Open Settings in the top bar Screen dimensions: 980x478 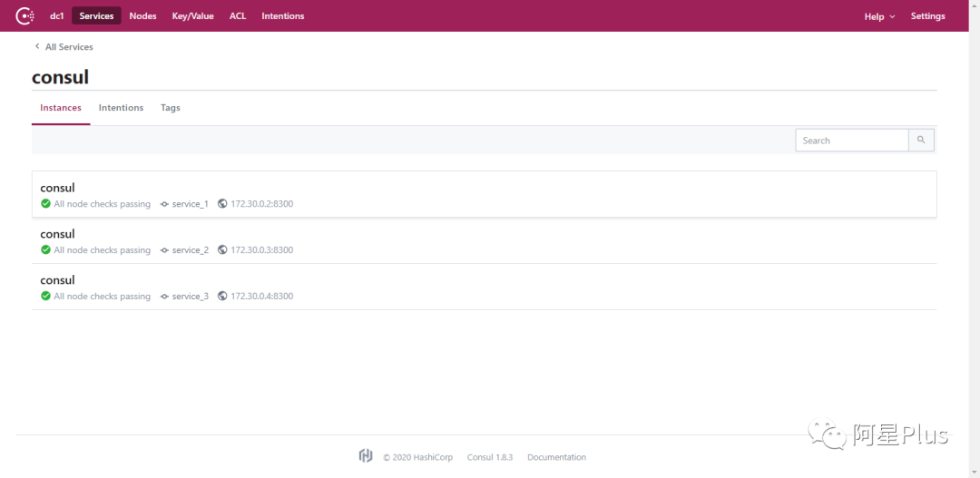pyautogui.click(x=927, y=16)
